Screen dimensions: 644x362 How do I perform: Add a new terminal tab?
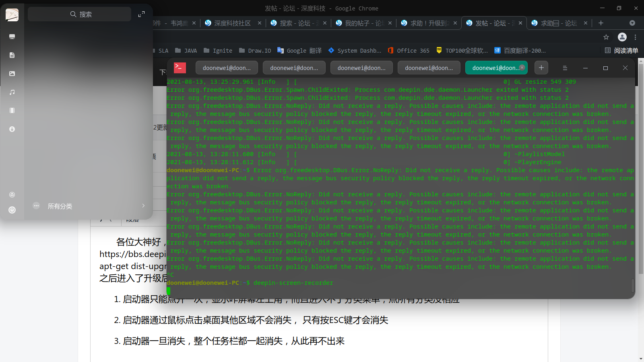pos(541,68)
